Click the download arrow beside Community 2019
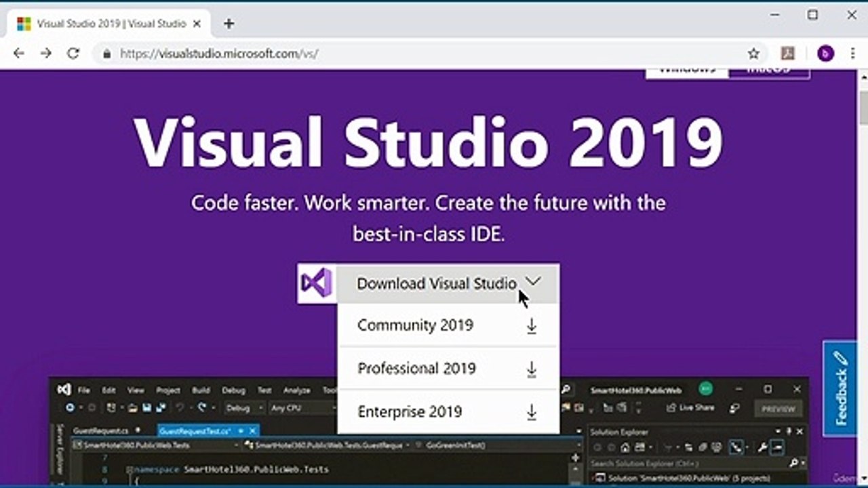 pyautogui.click(x=532, y=326)
